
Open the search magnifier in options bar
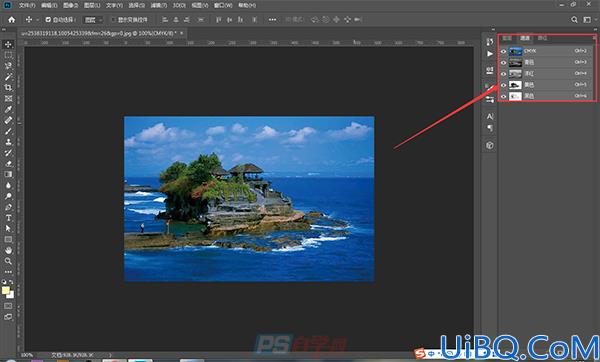tap(574, 20)
